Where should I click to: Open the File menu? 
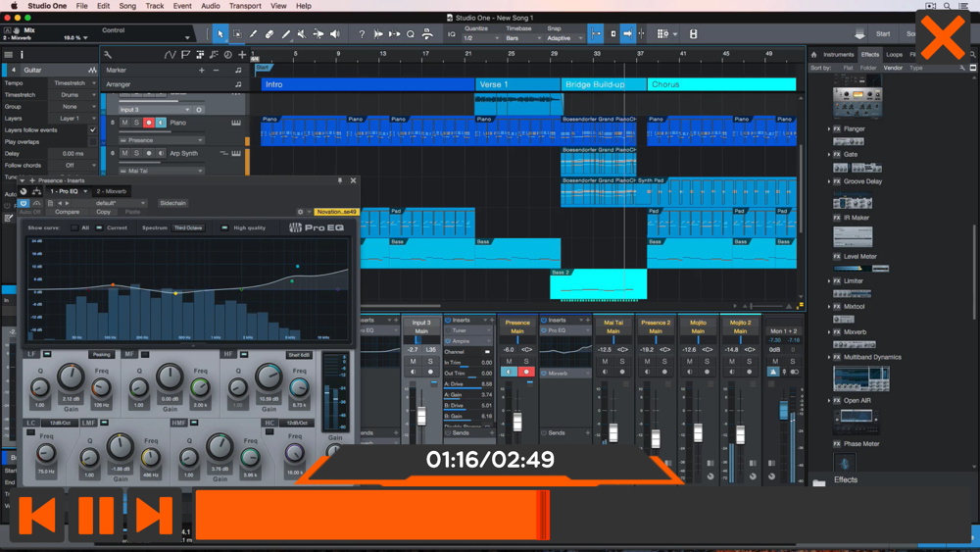tap(82, 6)
